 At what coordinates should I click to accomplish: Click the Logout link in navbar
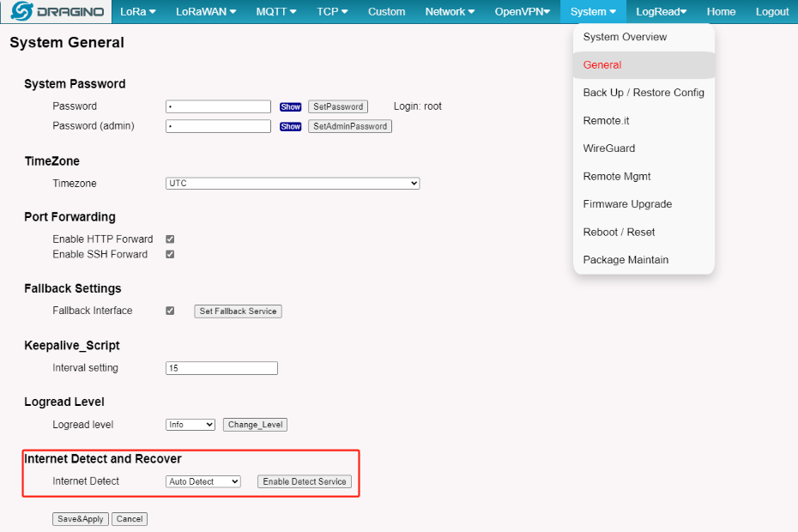(772, 12)
